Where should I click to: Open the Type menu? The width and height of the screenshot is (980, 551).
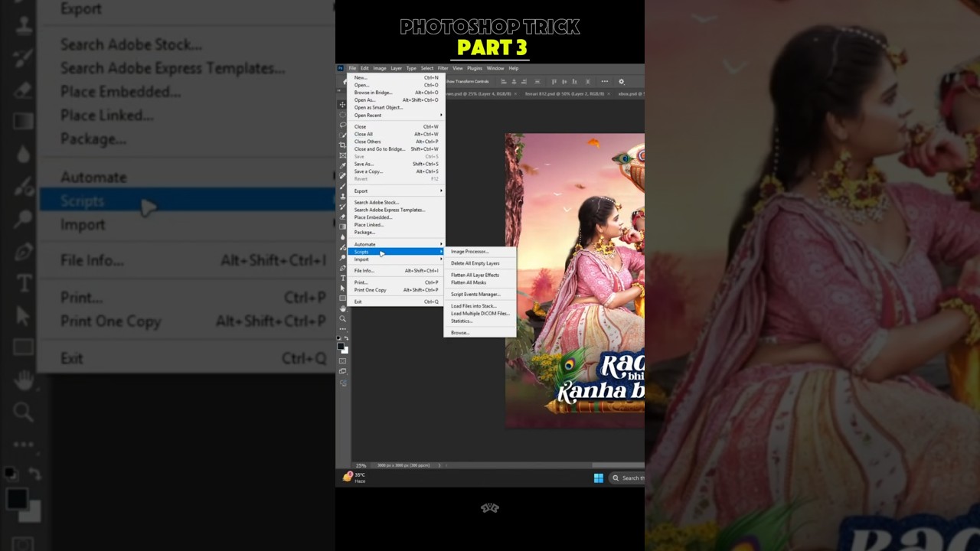411,68
